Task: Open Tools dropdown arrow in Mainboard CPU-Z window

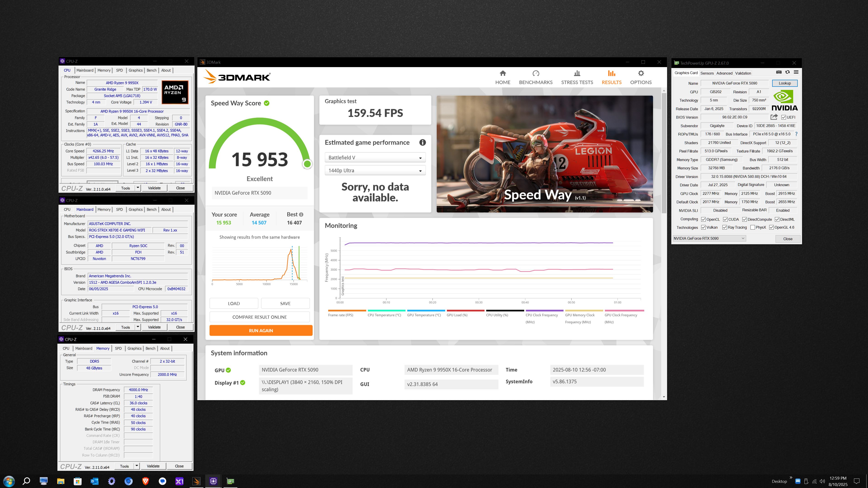Action: tap(138, 327)
